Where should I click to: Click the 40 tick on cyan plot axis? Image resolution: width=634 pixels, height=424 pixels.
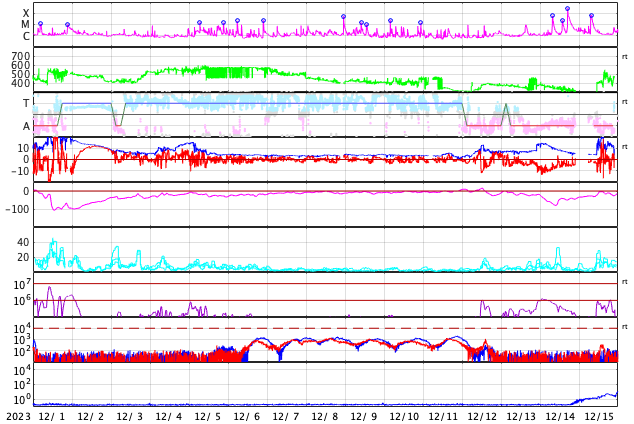[23, 242]
